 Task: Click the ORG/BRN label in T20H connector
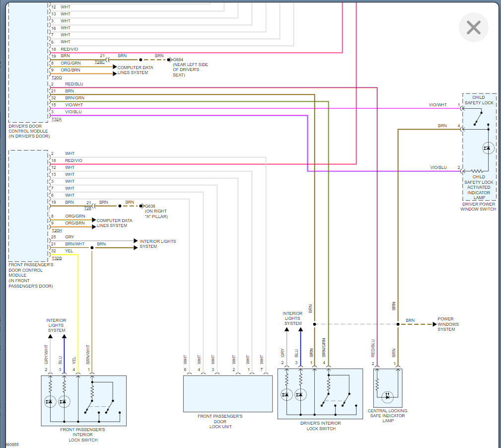pos(75,223)
